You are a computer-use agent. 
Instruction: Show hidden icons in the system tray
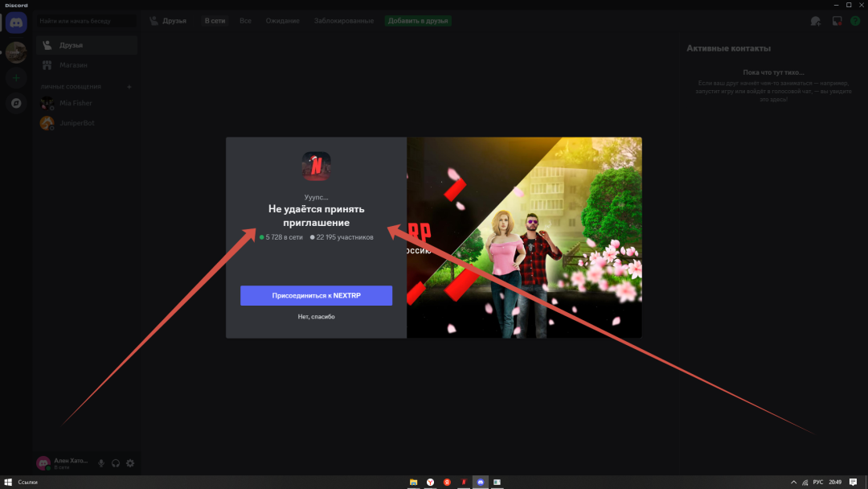tap(794, 482)
